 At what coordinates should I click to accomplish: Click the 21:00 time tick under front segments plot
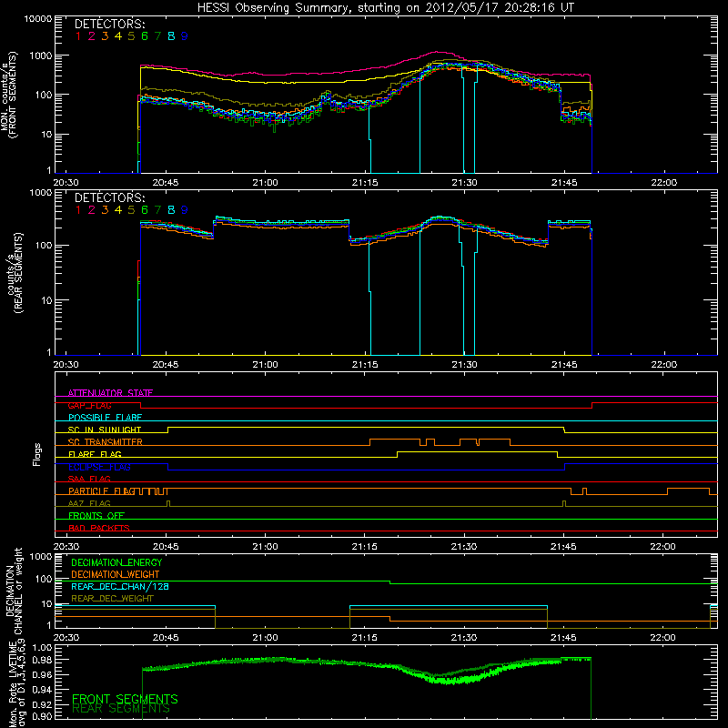coord(265,183)
